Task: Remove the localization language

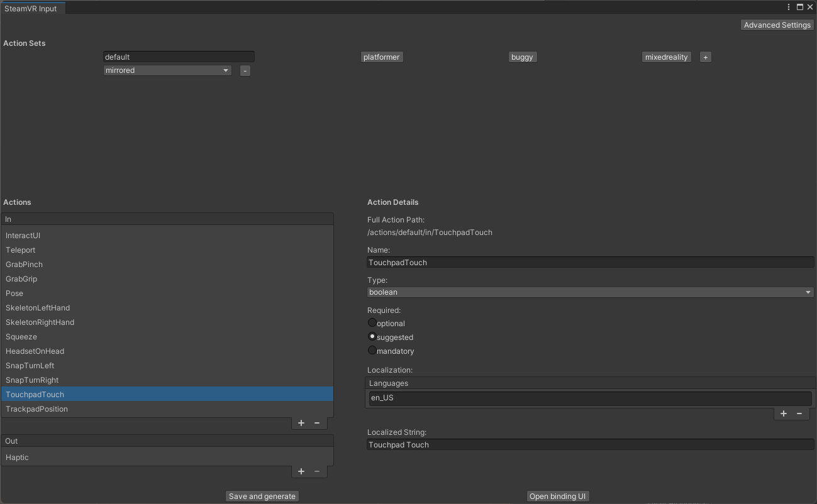Action: tap(799, 414)
